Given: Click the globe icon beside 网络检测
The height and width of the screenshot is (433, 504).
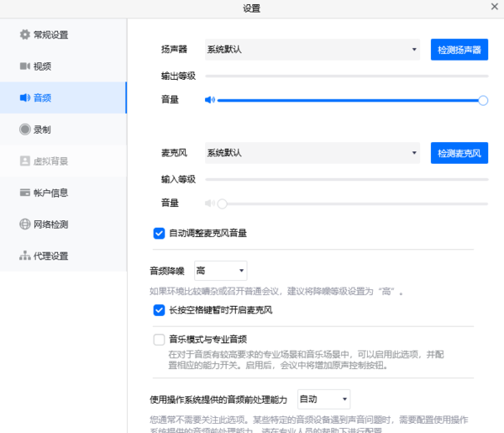Looking at the screenshot, I should pos(24,224).
